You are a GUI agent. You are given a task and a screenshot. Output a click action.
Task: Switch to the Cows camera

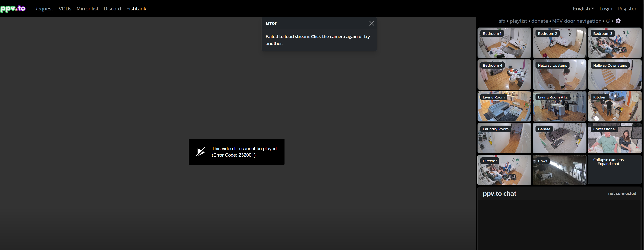click(559, 170)
